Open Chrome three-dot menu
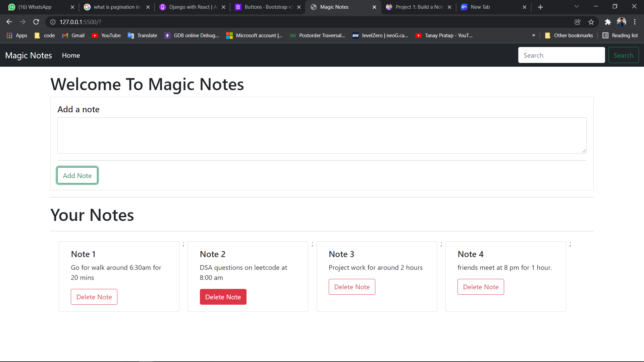Image resolution: width=644 pixels, height=362 pixels. click(x=635, y=22)
